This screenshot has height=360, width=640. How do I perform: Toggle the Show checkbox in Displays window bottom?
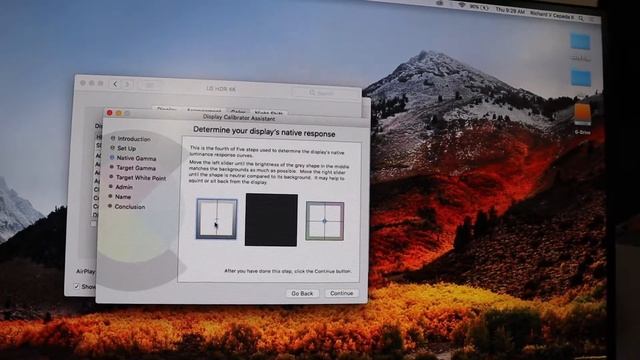[77, 287]
